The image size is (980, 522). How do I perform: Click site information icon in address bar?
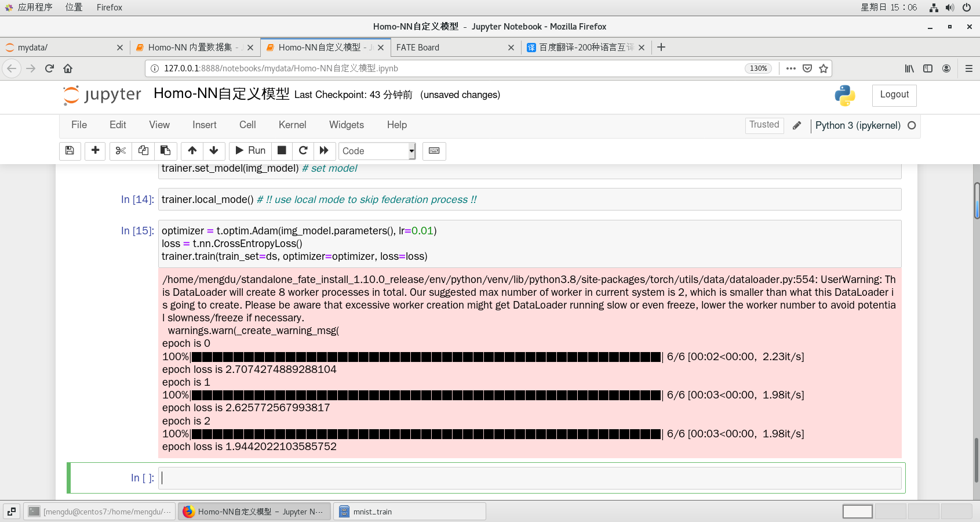155,68
